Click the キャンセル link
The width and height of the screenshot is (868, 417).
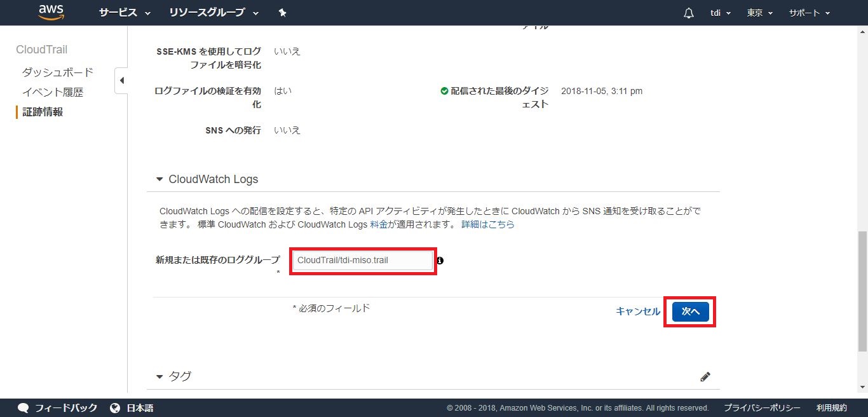pos(638,311)
